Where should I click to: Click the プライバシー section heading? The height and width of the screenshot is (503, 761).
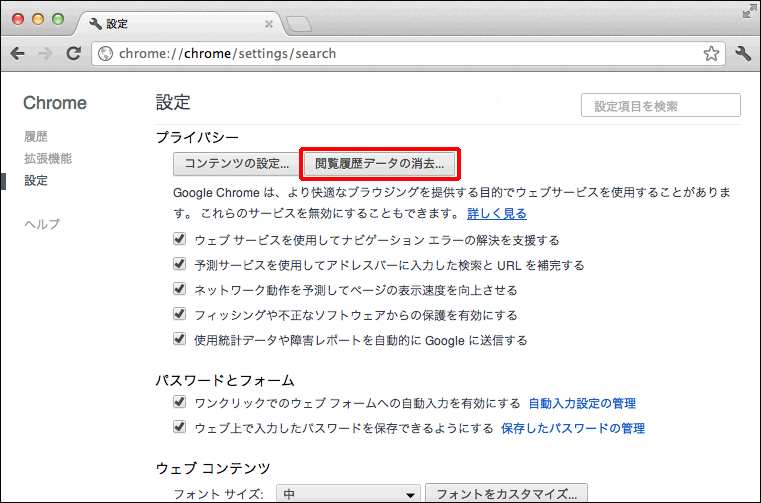point(197,137)
